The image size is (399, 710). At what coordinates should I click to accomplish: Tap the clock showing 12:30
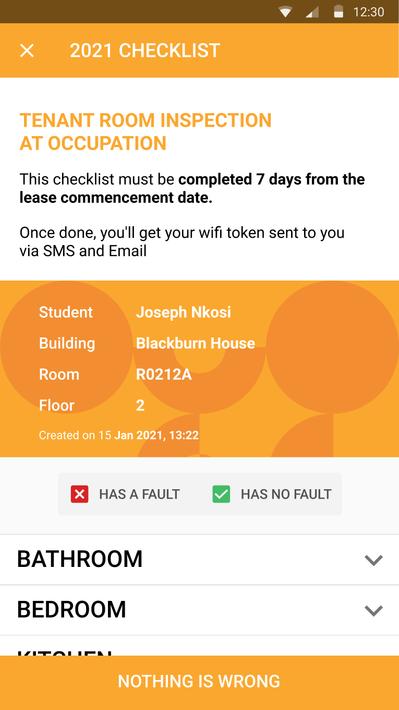pos(369,12)
